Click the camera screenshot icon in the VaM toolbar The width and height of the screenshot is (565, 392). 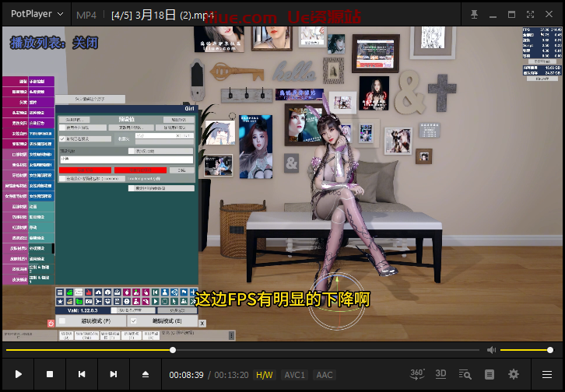(x=88, y=301)
